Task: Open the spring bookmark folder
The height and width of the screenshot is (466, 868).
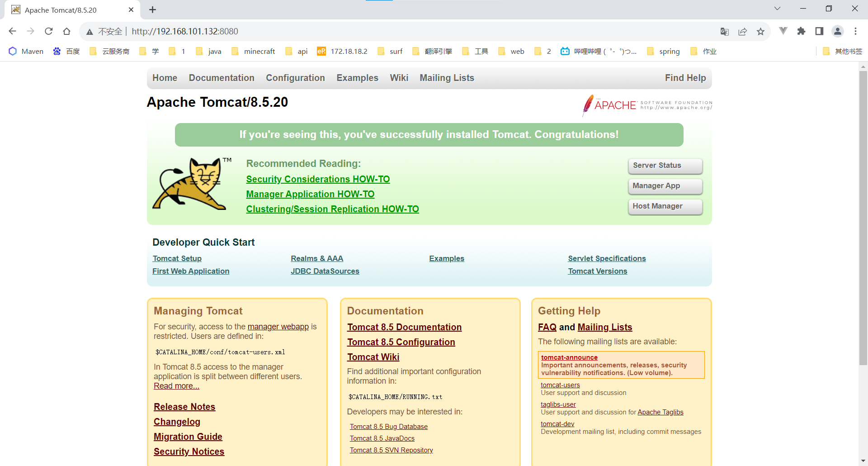Action: [x=663, y=51]
